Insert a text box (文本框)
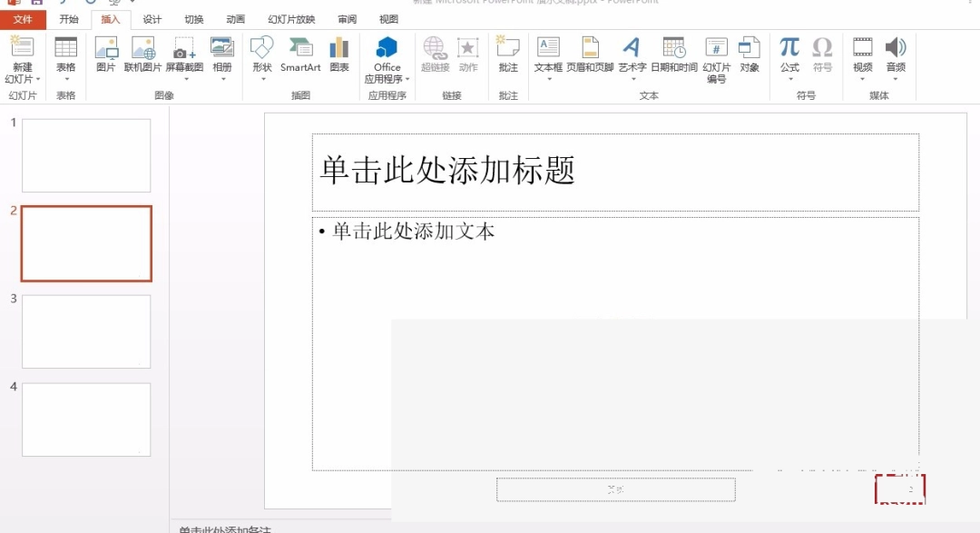This screenshot has height=533, width=980. pos(548,47)
